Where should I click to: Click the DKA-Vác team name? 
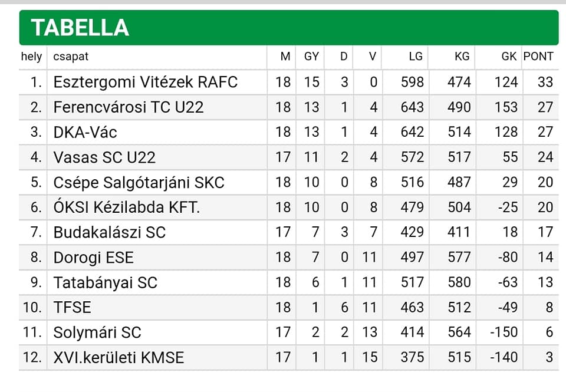[x=85, y=132]
